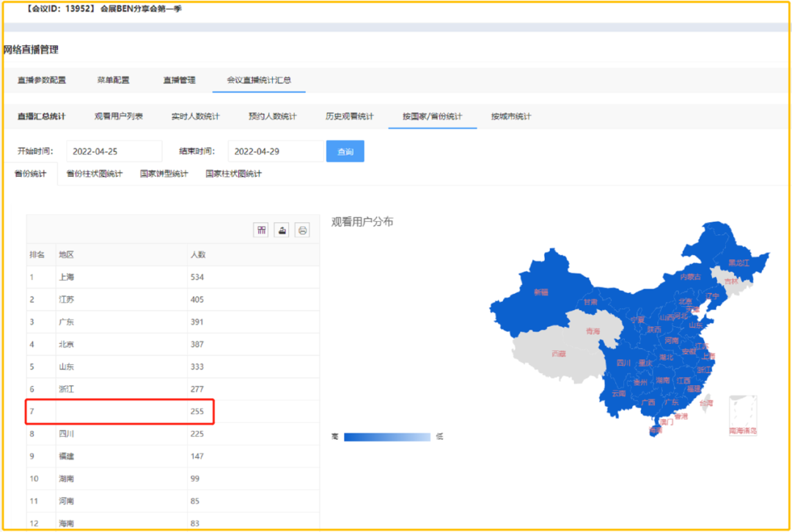
Task: Click 青海 region on the map
Action: 593,331
